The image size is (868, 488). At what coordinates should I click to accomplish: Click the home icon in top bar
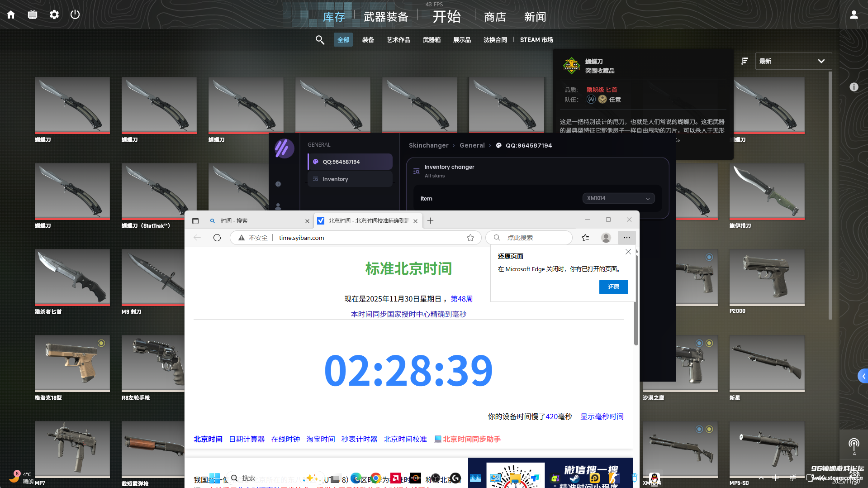point(11,15)
